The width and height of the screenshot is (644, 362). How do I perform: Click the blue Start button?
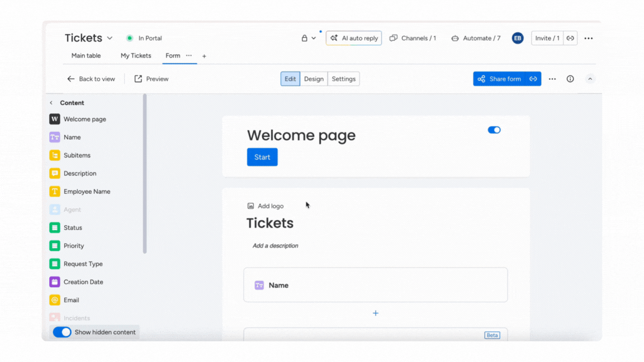(x=262, y=157)
